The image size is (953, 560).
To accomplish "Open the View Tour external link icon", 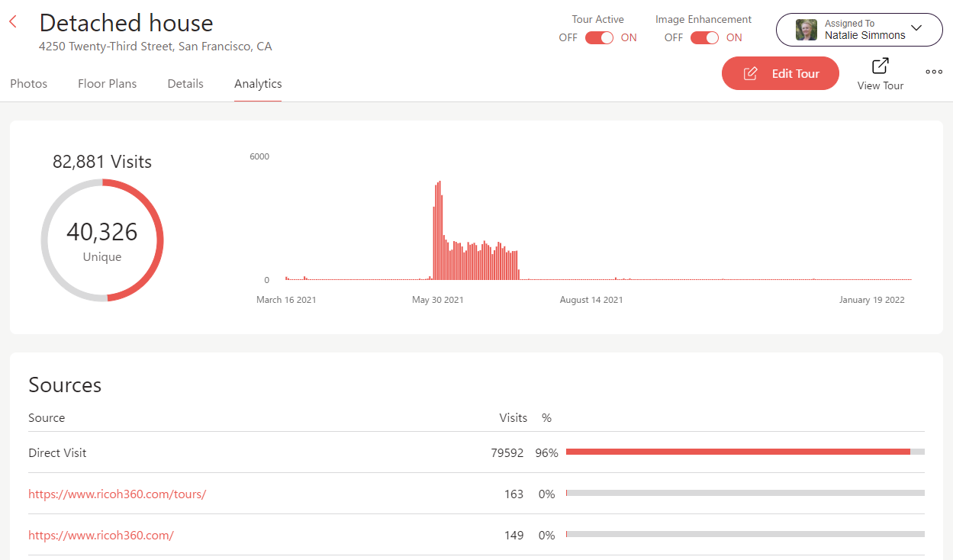I will tap(880, 66).
